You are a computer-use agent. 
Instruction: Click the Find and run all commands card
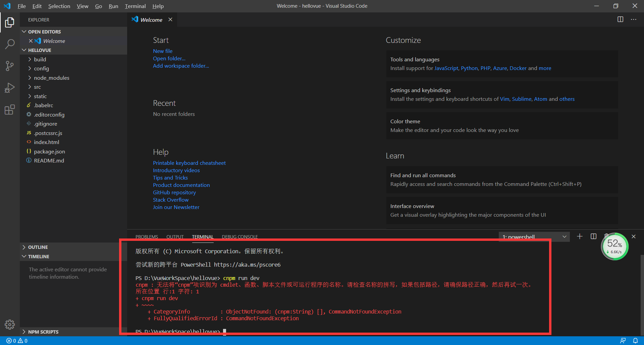pos(502,180)
